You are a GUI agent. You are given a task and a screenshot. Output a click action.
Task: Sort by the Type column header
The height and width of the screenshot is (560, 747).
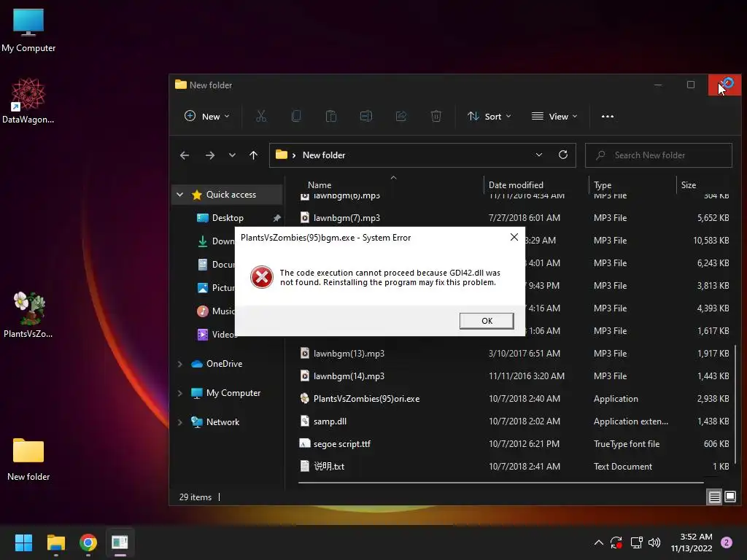coord(603,184)
